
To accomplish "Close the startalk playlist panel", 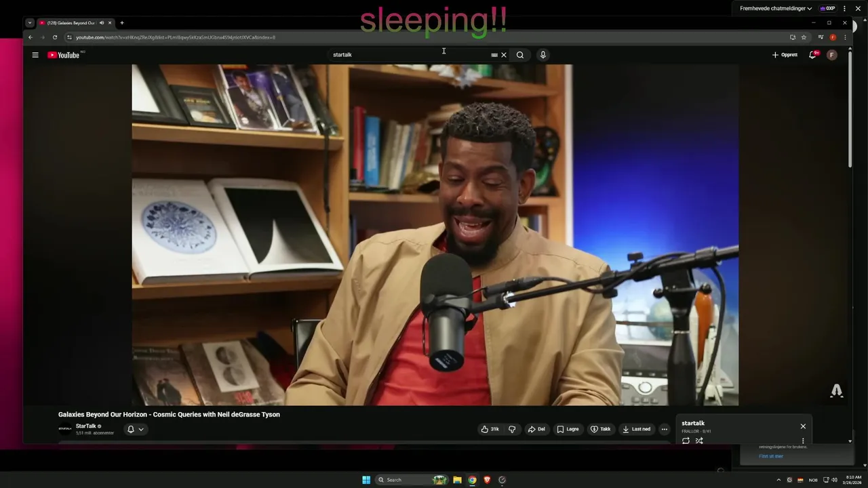I will point(803,426).
